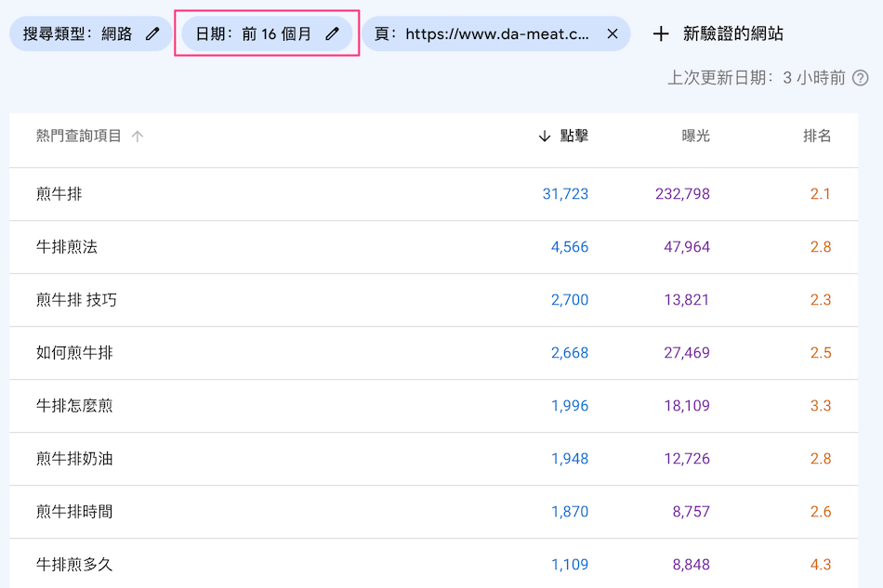883x588 pixels.
Task: Select the 煎牛排時間 query row
Action: click(x=74, y=512)
